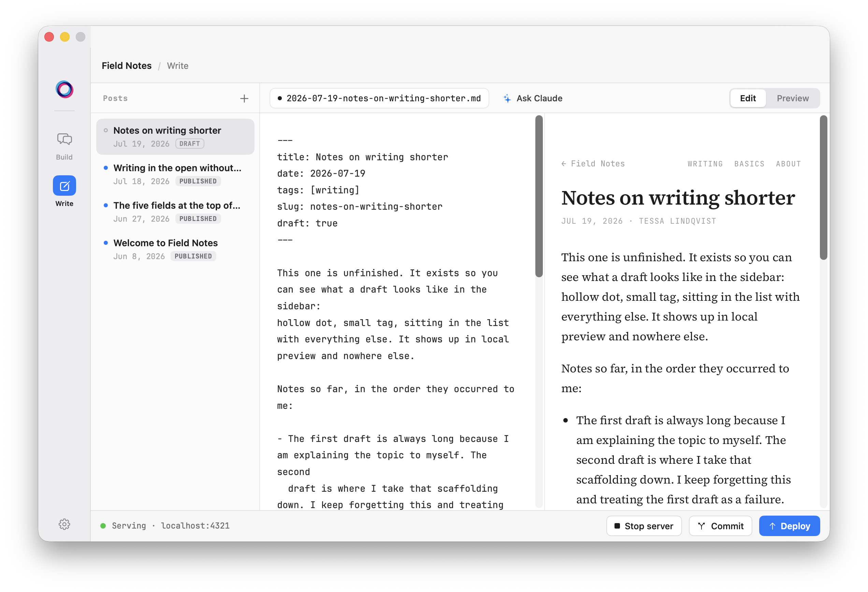Click the 'draft: true' line in editor
Viewport: 868px width, 592px height.
point(307,223)
